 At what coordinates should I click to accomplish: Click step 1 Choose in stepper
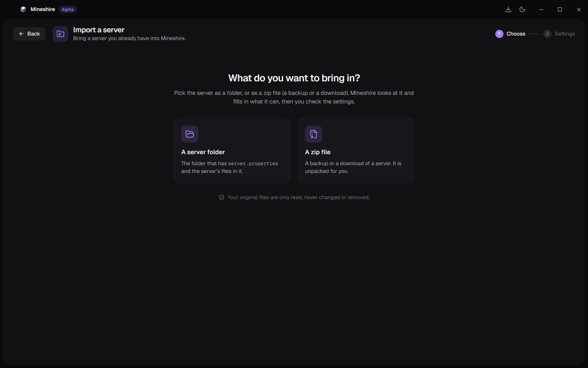(x=510, y=34)
